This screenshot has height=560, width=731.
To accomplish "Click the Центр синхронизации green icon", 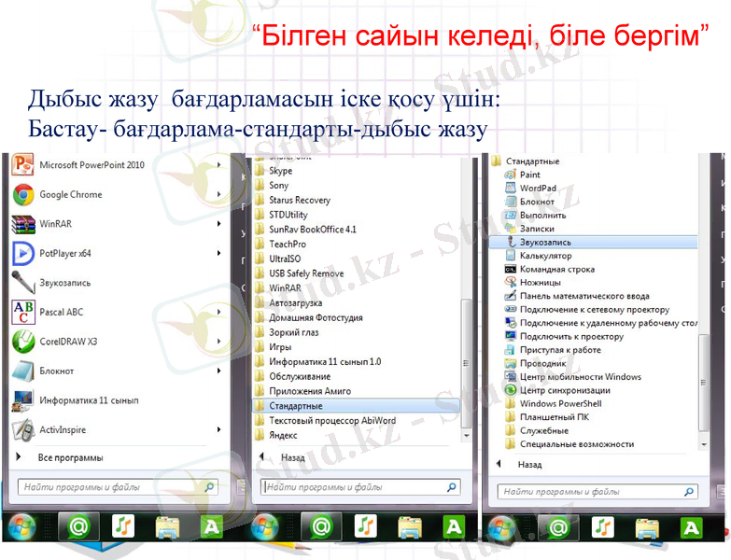I will [510, 390].
